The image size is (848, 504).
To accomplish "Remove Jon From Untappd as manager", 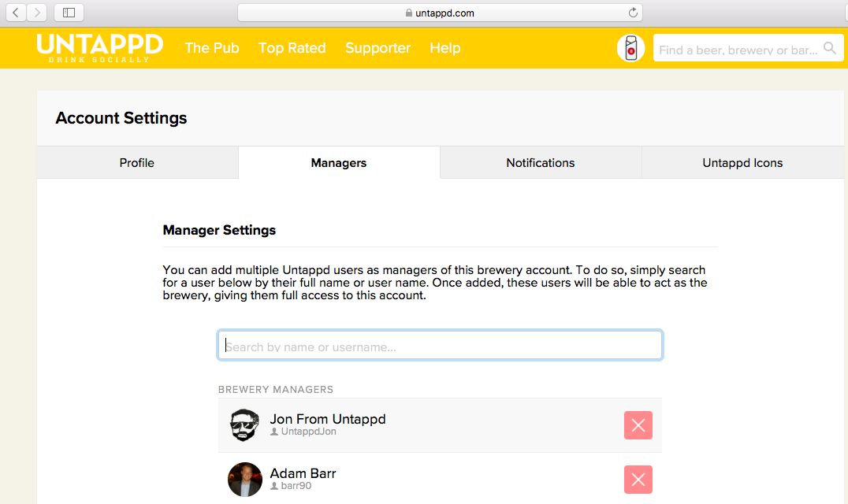I will coord(638,425).
